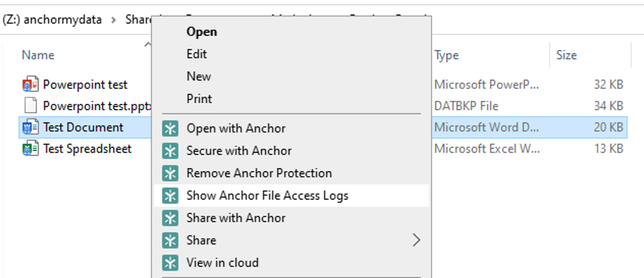Click the blank file icon for Powerpoint test.pptx
The height and width of the screenshot is (278, 644).
[x=31, y=106]
